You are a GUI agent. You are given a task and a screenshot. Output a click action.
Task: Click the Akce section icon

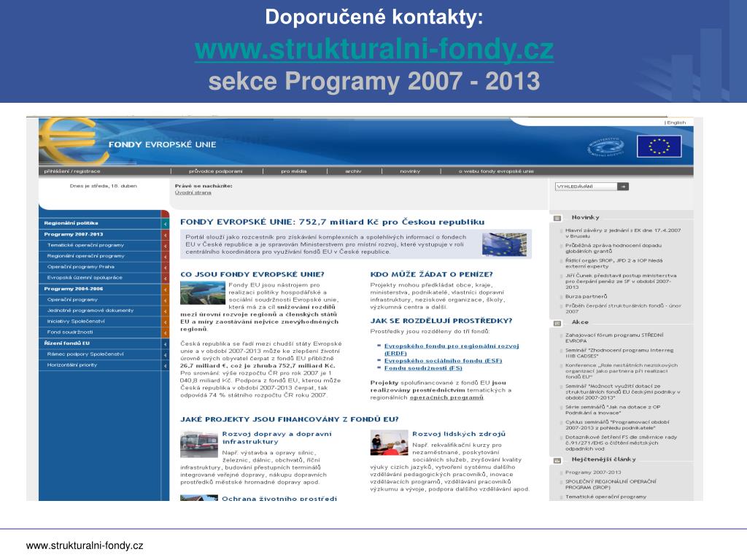557,323
